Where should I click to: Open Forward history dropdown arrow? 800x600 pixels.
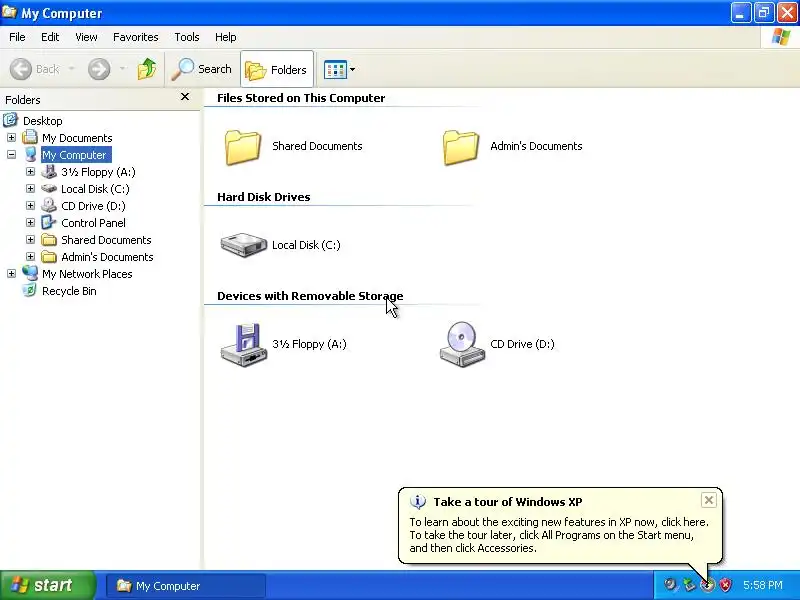122,69
